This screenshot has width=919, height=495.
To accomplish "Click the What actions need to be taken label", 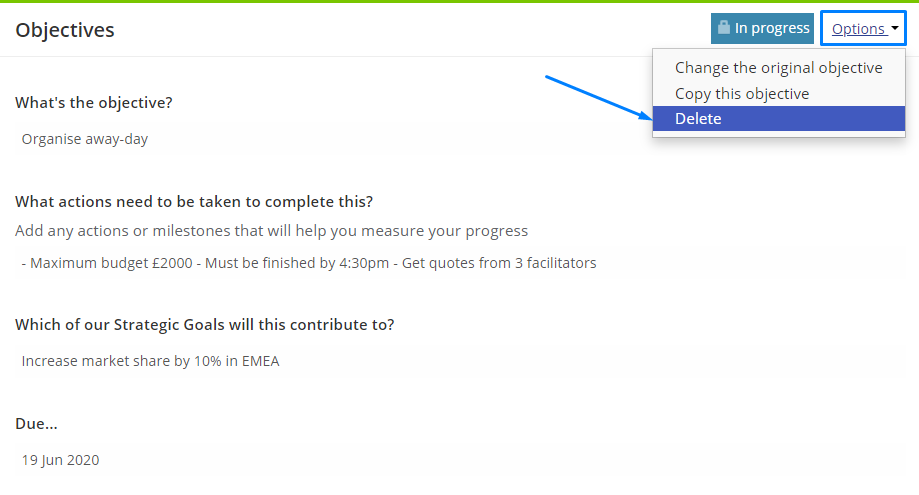I will tap(194, 202).
